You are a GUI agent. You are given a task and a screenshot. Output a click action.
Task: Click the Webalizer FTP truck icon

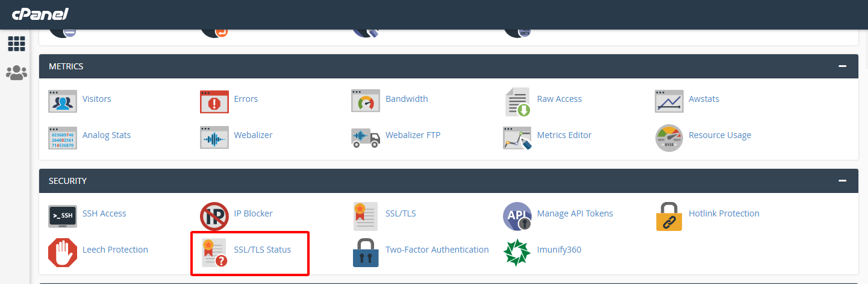pyautogui.click(x=366, y=137)
